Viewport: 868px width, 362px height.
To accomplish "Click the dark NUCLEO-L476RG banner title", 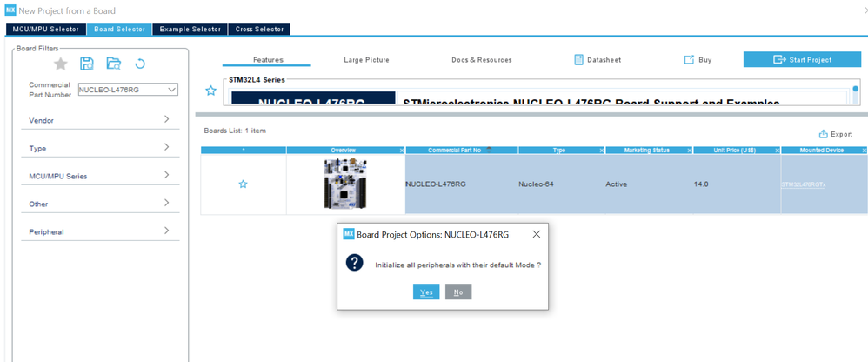I will (313, 98).
